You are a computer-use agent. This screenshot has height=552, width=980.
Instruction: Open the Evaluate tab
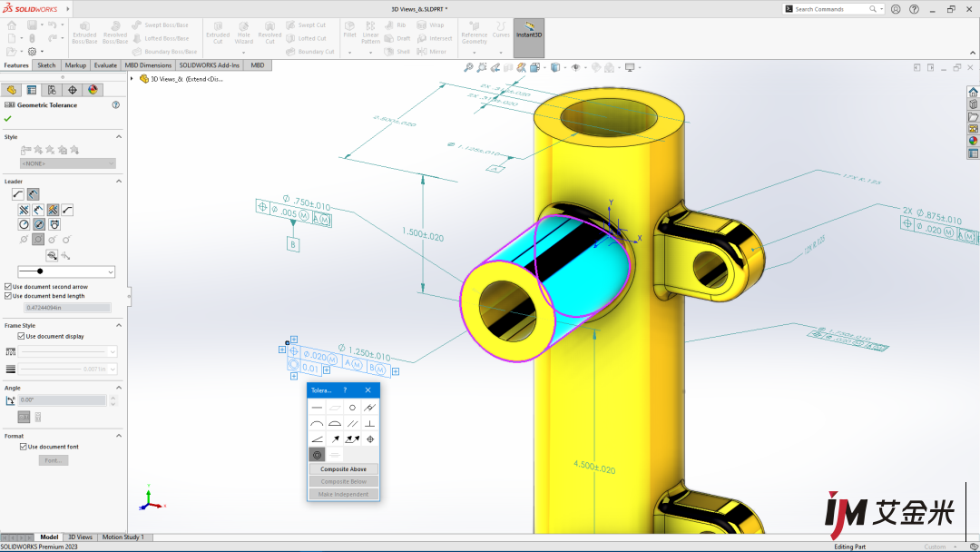(x=105, y=65)
